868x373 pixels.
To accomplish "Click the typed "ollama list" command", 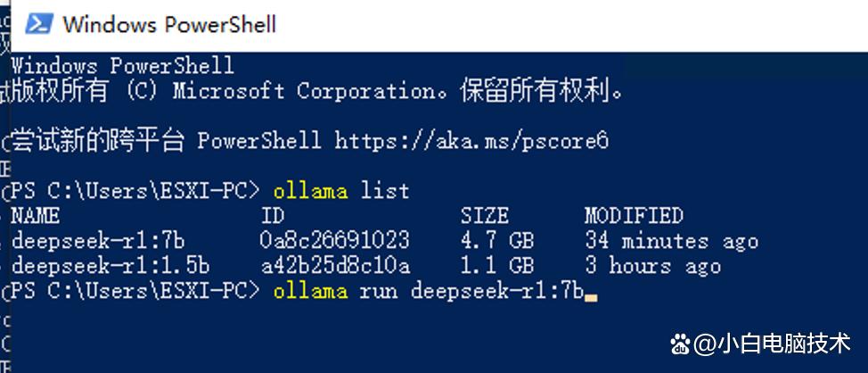I will (341, 190).
